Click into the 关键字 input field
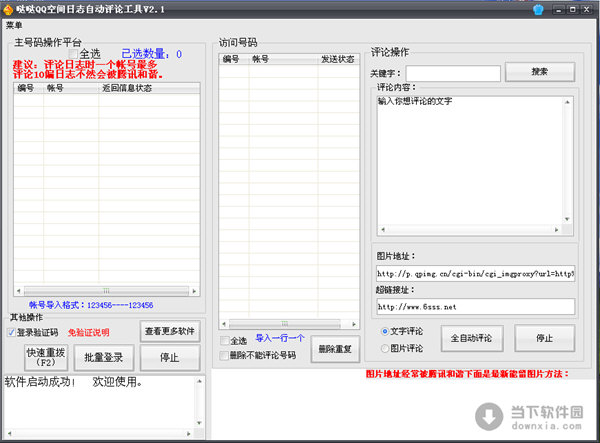The image size is (600, 443). [453, 73]
